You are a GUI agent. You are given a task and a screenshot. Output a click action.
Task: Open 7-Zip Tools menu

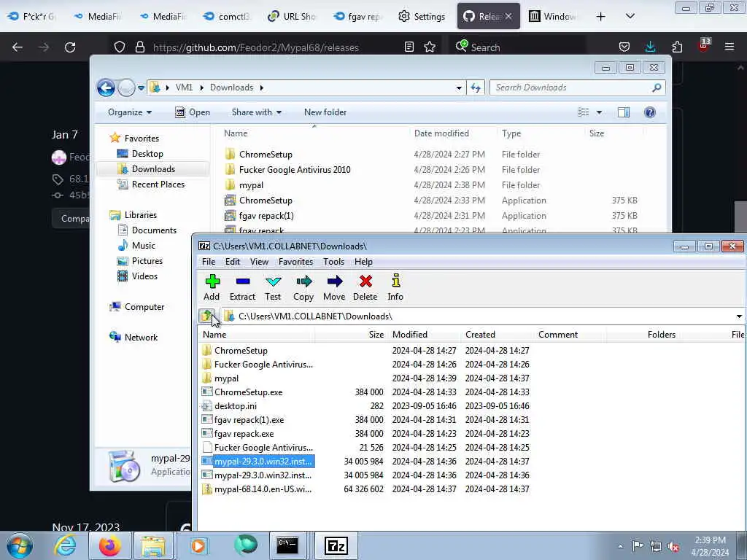click(333, 262)
